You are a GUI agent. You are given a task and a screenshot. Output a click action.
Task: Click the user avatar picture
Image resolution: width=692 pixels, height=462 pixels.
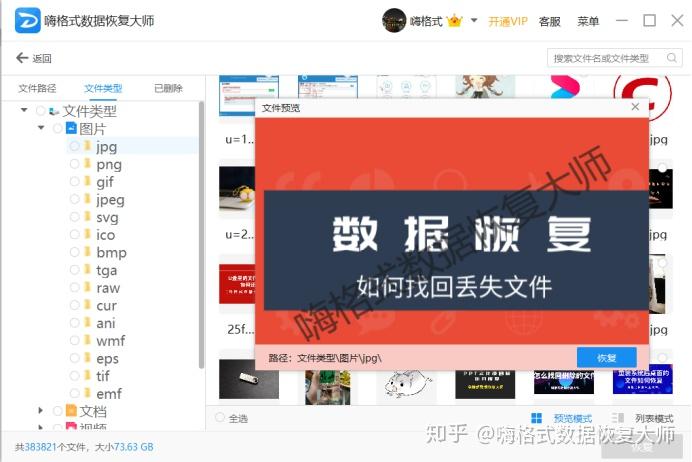coord(394,20)
